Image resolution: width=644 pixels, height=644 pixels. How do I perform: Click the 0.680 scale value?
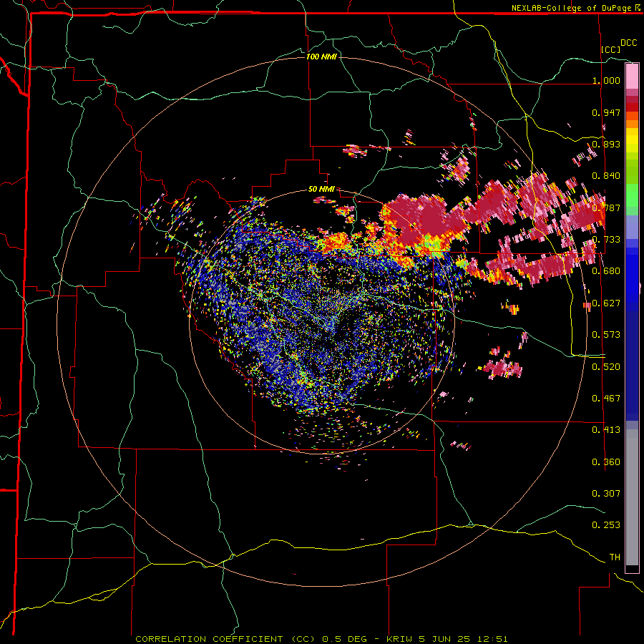click(x=606, y=270)
